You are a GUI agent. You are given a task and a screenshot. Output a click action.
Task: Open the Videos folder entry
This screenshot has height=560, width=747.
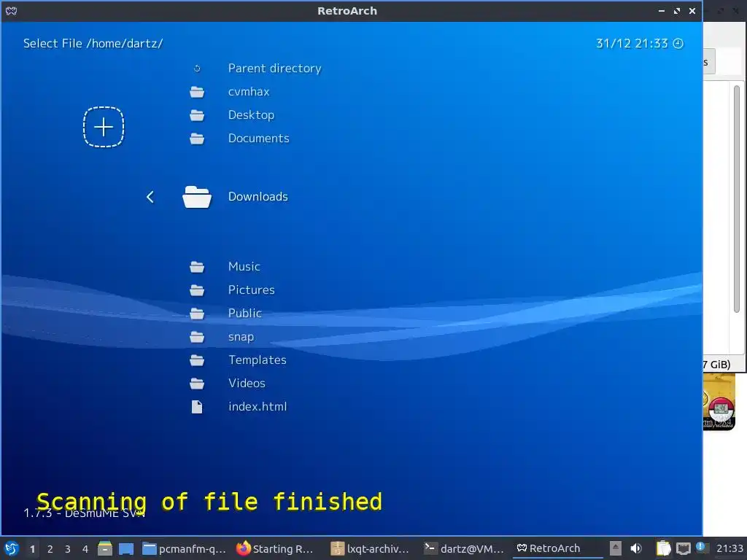(247, 383)
